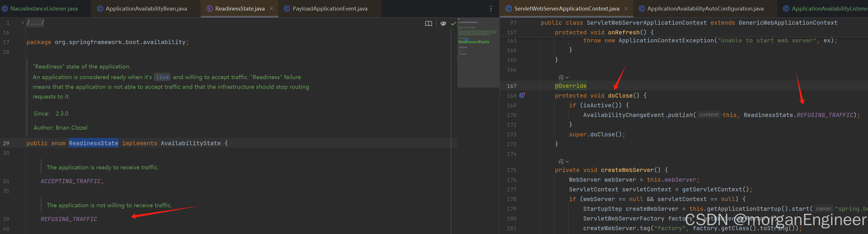The width and height of the screenshot is (868, 234).
Task: Toggle Reader Mode book icon
Action: click(428, 24)
